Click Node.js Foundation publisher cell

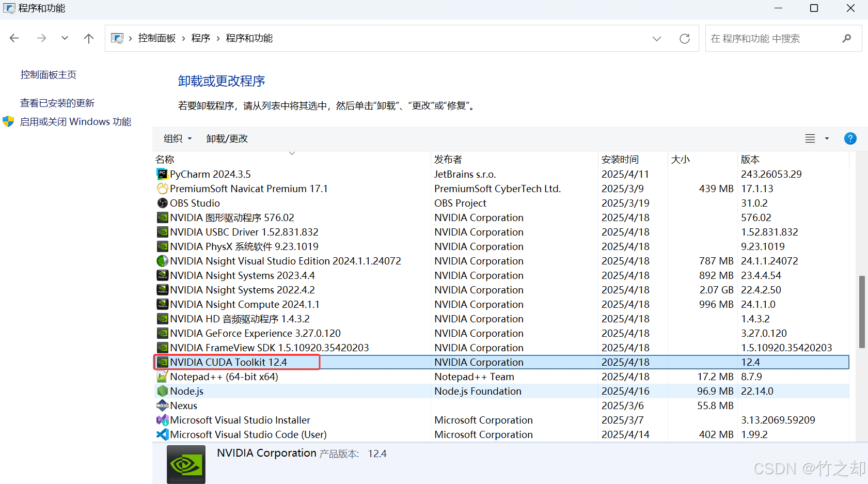pyautogui.click(x=478, y=391)
